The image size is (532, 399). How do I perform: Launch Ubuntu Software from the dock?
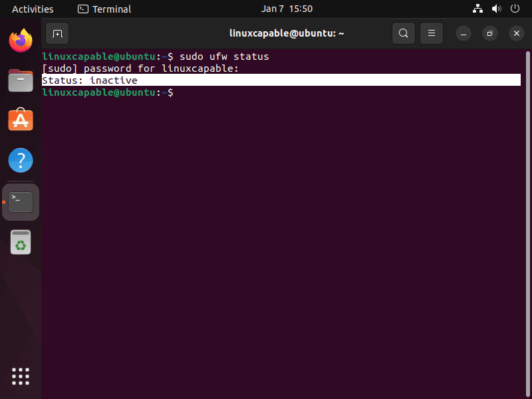click(20, 120)
